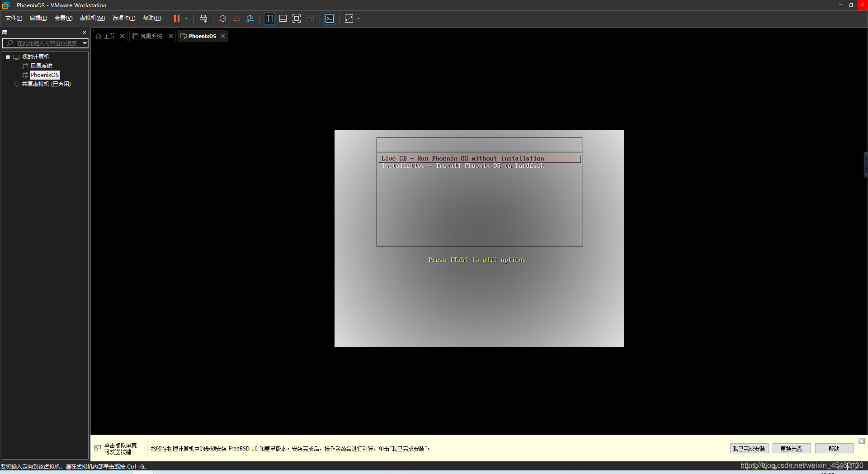Send Ctrl+Alt+Del to the virtual machine
The image size is (868, 474).
203,19
